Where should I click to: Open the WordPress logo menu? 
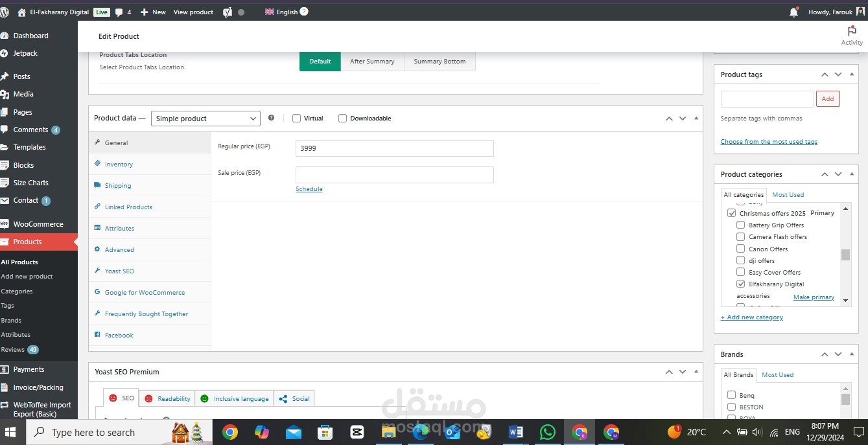(5, 12)
